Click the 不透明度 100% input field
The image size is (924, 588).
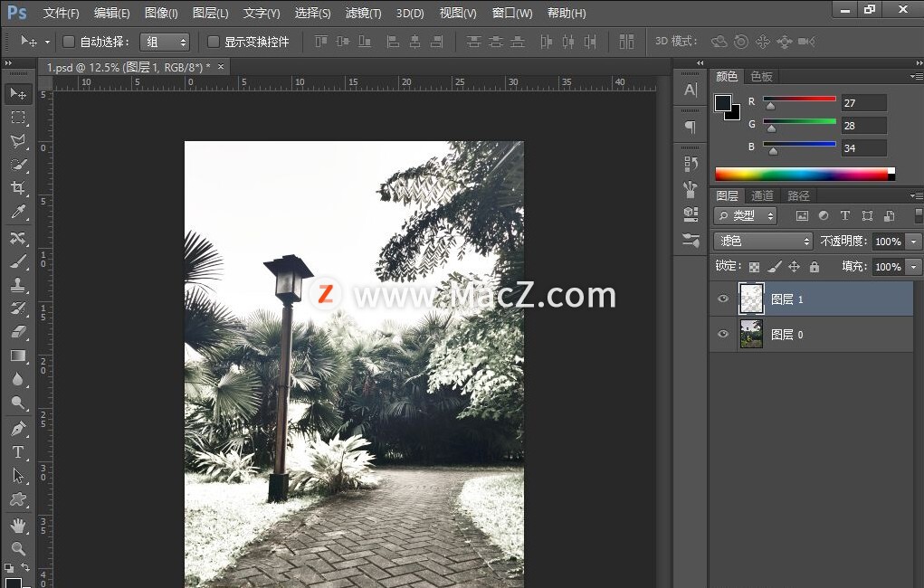point(889,242)
